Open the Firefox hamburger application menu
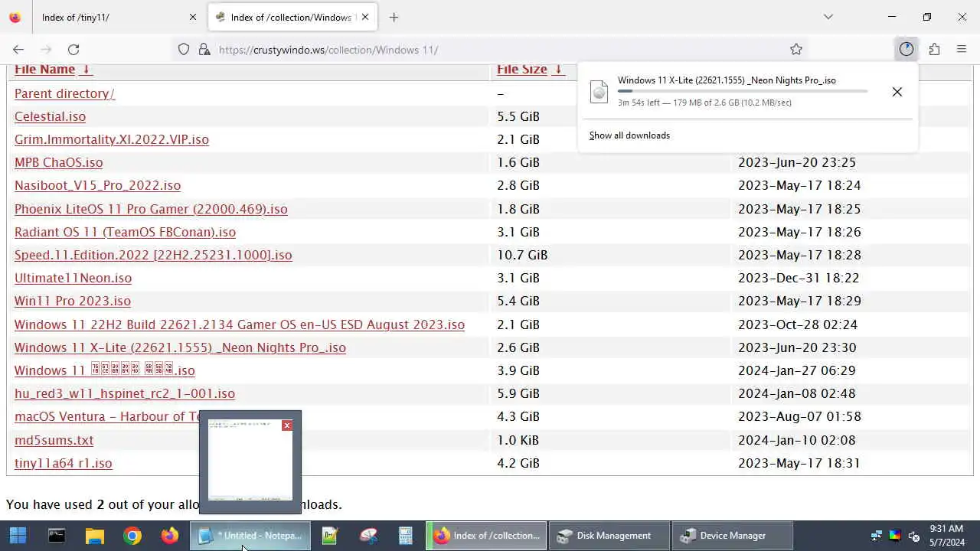This screenshot has height=551, width=980. click(x=962, y=49)
